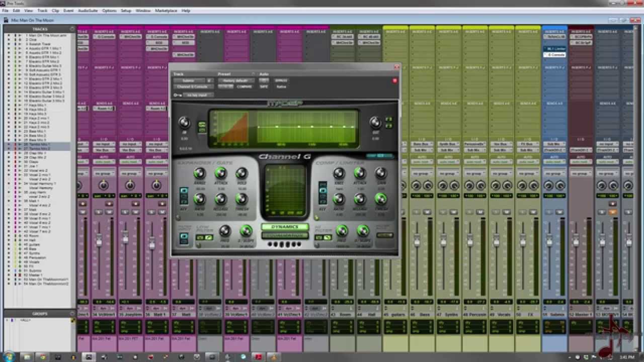Open the no key input dropdown

pos(198,95)
